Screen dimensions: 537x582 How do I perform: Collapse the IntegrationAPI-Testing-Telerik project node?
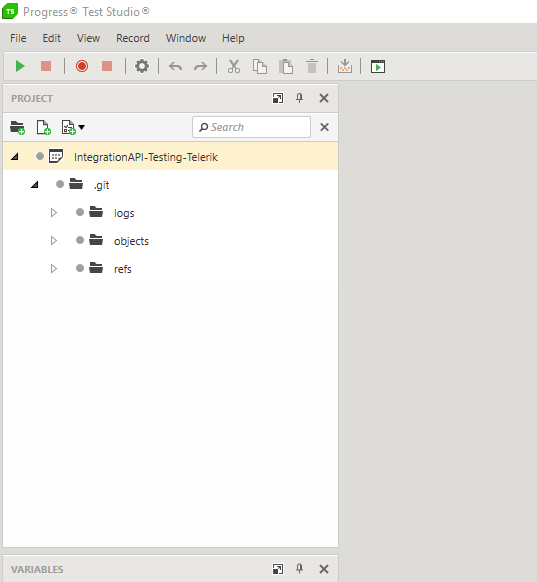[x=14, y=157]
